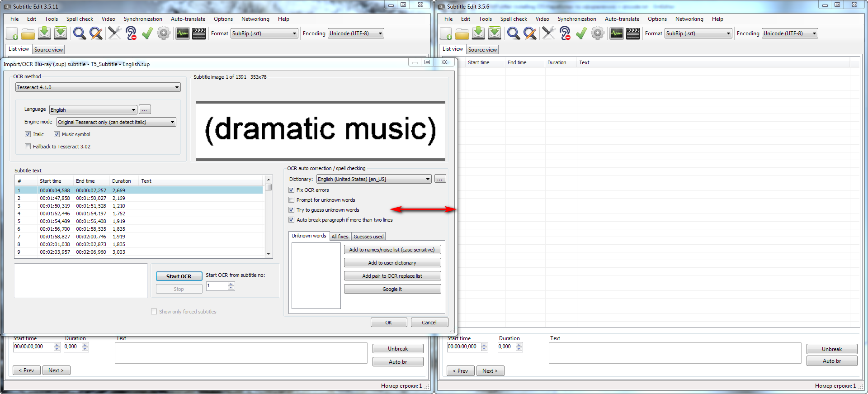
Task: Toggle the waveform icon in right toolbar
Action: pyautogui.click(x=617, y=33)
